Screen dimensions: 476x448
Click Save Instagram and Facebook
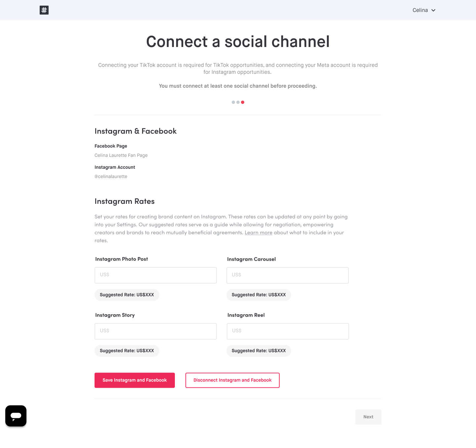click(x=135, y=380)
